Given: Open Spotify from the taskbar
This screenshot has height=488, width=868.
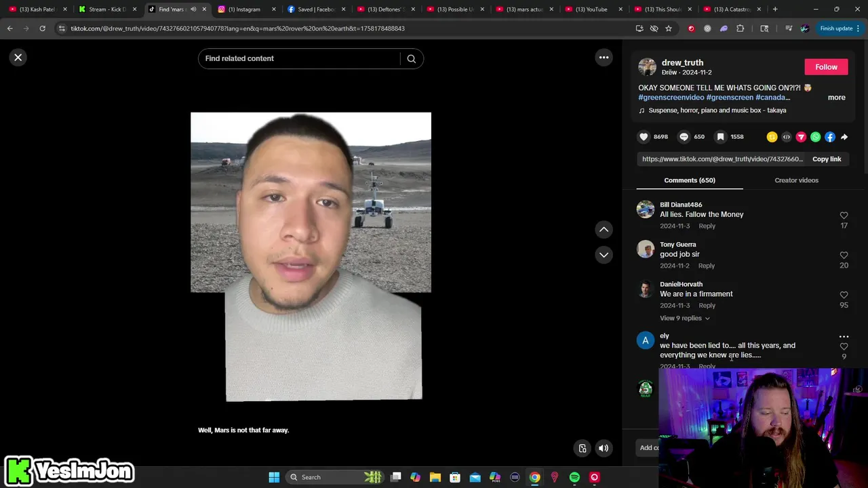Looking at the screenshot, I should [574, 477].
